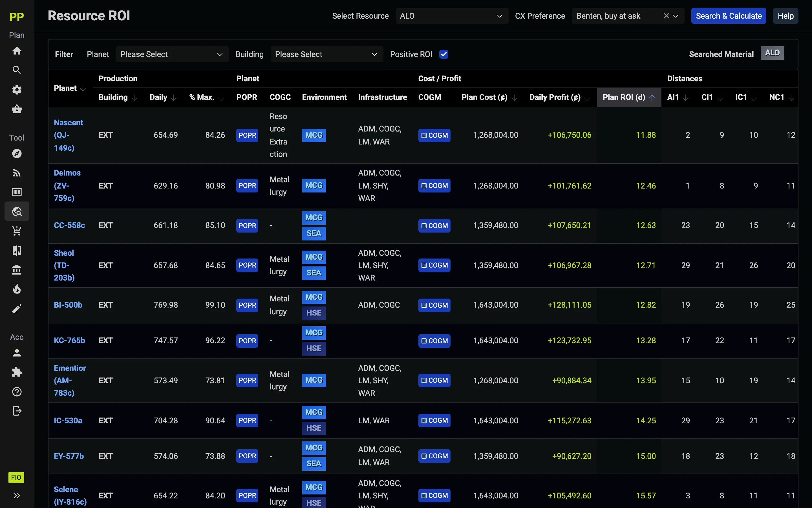Click POPR button in BI-500b row
This screenshot has width=812, height=508.
click(247, 305)
